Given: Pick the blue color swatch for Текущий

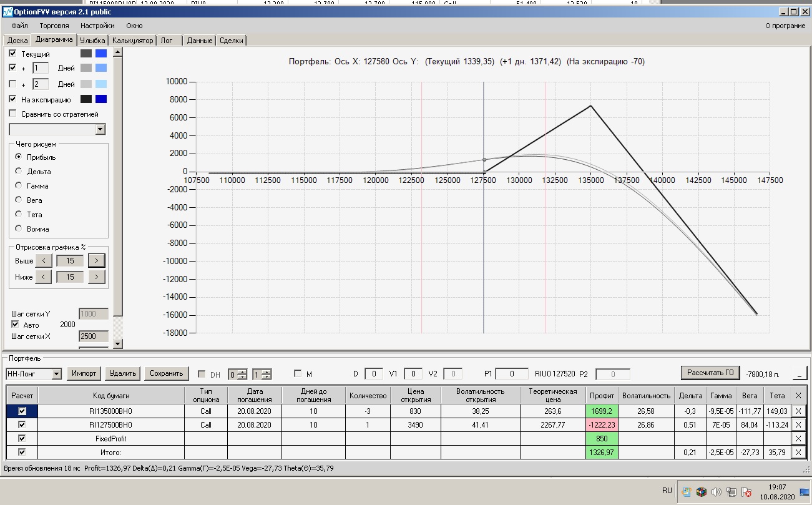Looking at the screenshot, I should pos(101,54).
